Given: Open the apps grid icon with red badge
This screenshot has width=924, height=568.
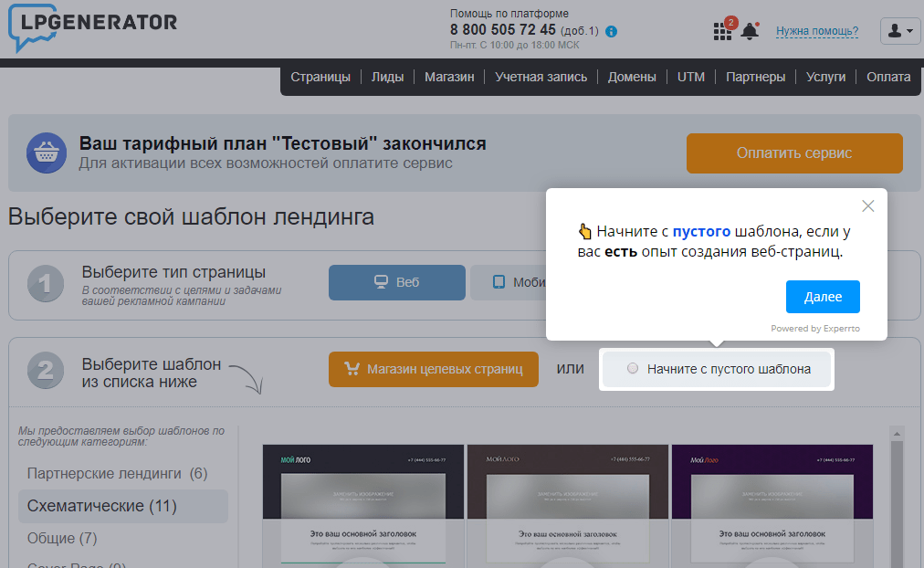Looking at the screenshot, I should (x=722, y=30).
